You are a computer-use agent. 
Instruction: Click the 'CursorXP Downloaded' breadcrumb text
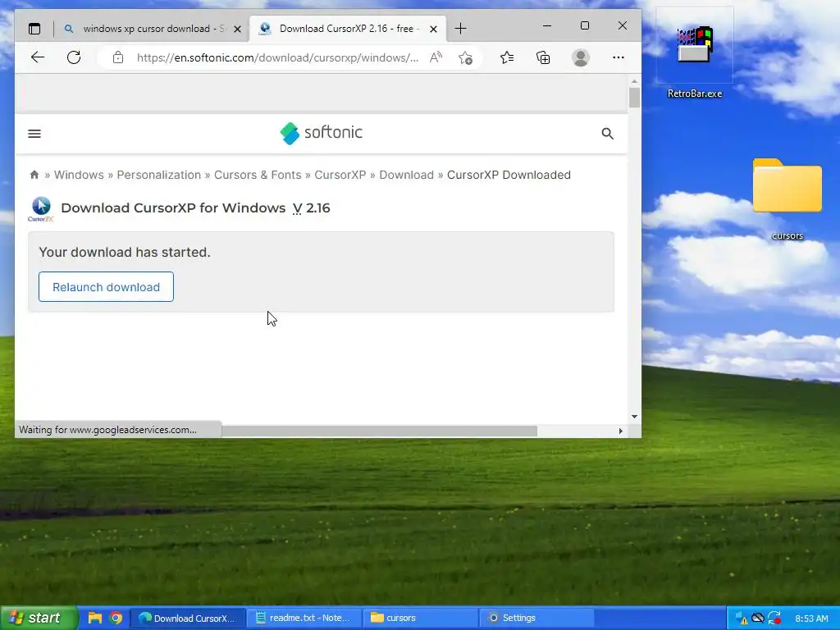pyautogui.click(x=509, y=175)
